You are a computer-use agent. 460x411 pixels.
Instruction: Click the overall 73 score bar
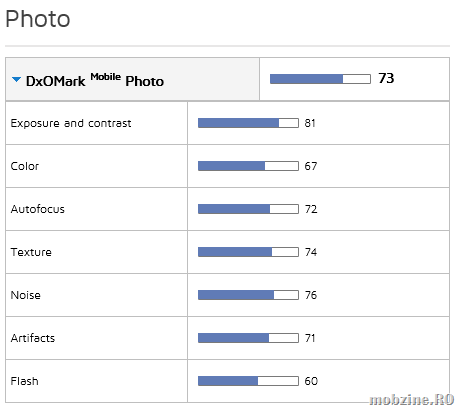[x=320, y=79]
